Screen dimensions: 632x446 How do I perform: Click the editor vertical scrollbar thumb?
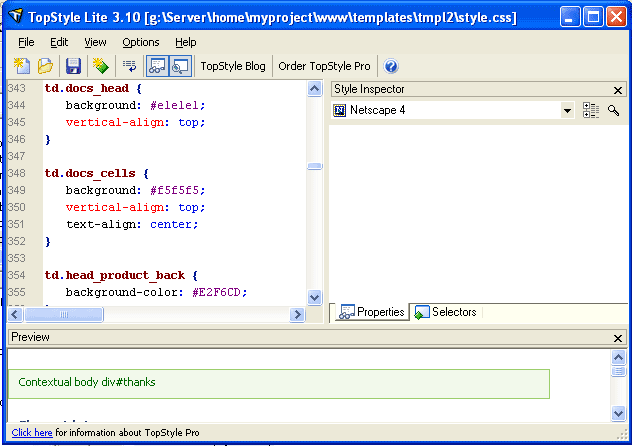[314, 166]
